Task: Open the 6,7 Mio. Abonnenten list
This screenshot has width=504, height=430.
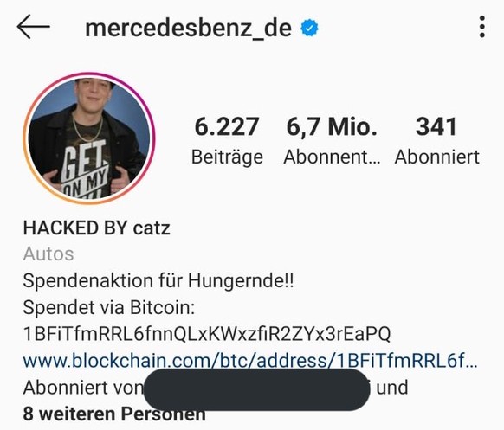Action: click(x=332, y=140)
